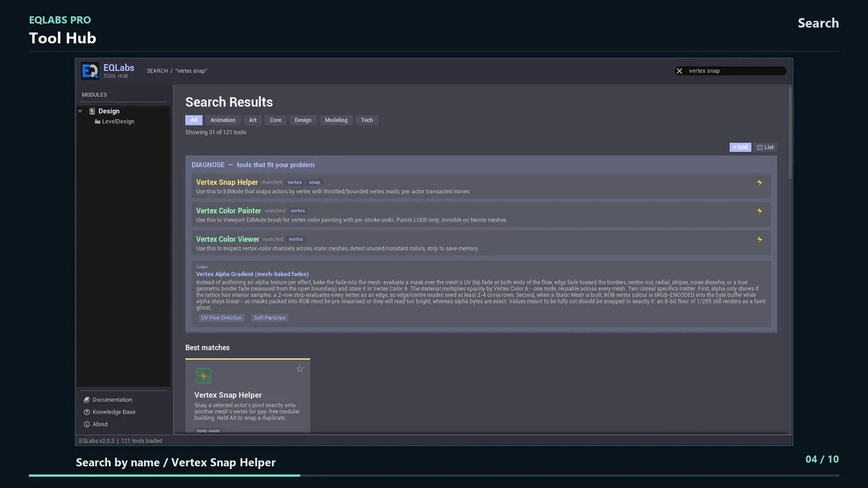Select the Design module in the tree
868x488 pixels.
click(x=108, y=111)
